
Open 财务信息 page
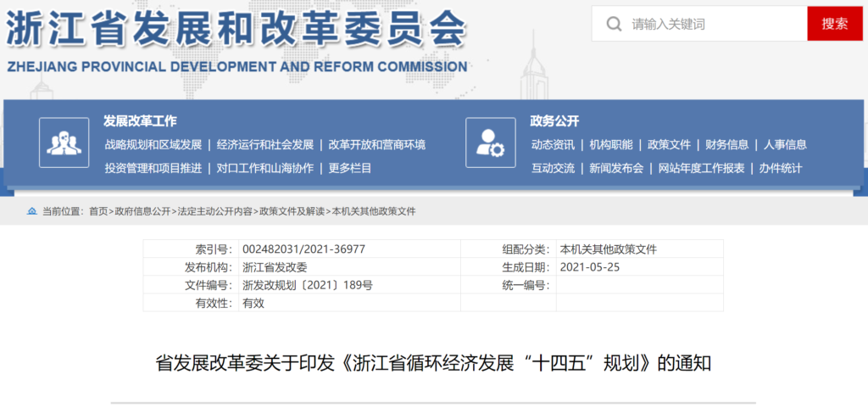click(726, 145)
